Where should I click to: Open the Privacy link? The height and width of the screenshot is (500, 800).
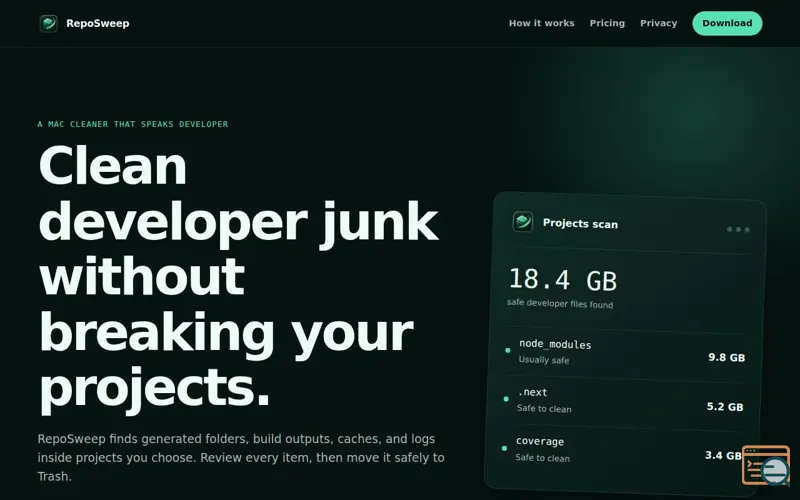pyautogui.click(x=659, y=23)
